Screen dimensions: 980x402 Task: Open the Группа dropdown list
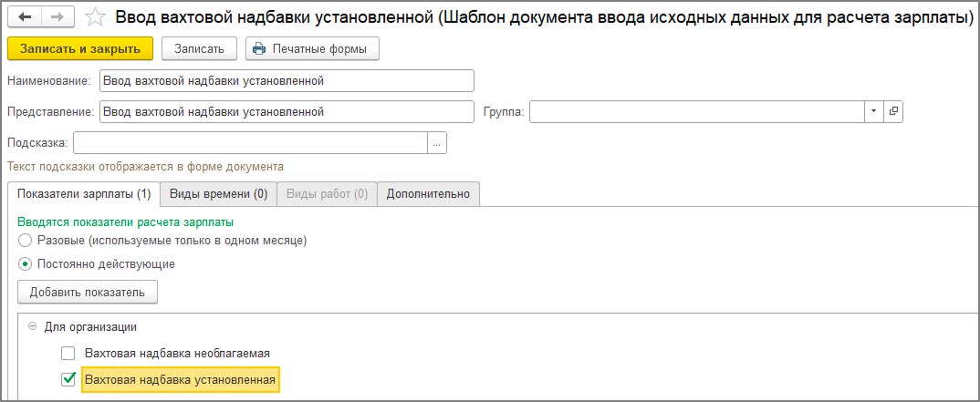(x=873, y=111)
